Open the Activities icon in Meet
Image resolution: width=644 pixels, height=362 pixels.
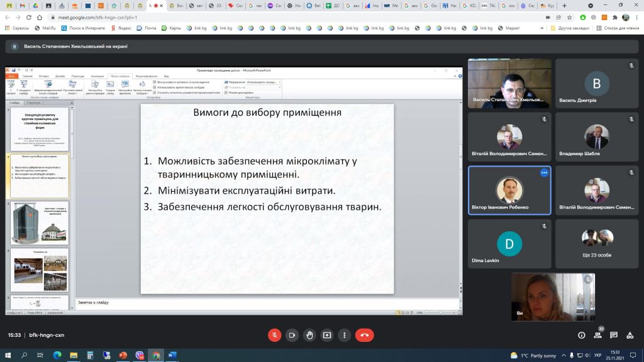click(x=630, y=336)
